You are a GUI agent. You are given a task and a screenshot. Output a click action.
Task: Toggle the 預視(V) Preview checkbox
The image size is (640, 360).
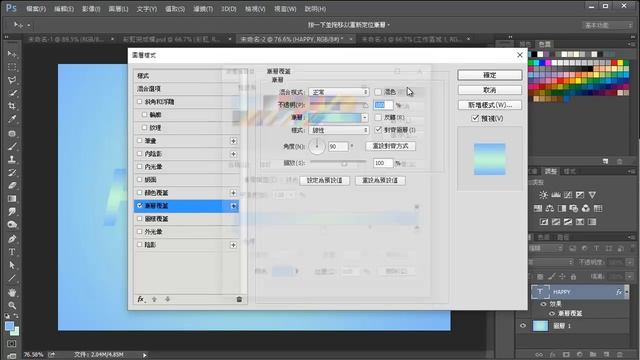coord(475,118)
